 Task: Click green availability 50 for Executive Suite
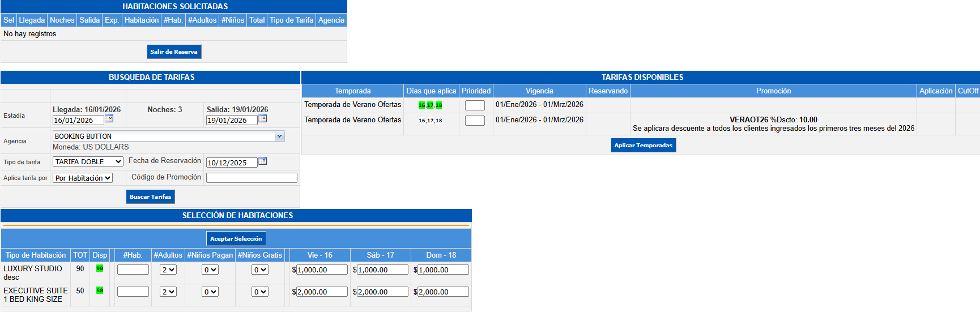tap(100, 291)
